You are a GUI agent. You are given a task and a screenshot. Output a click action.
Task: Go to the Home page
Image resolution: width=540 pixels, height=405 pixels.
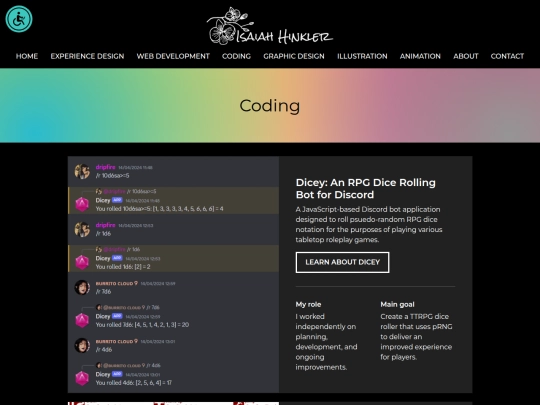point(27,56)
